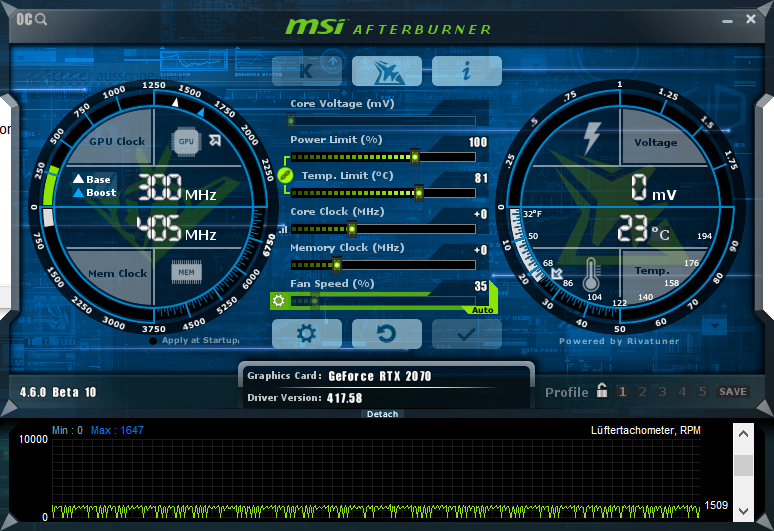This screenshot has height=531, width=774.
Task: Click the 0 mV voltage reading
Action: [654, 188]
